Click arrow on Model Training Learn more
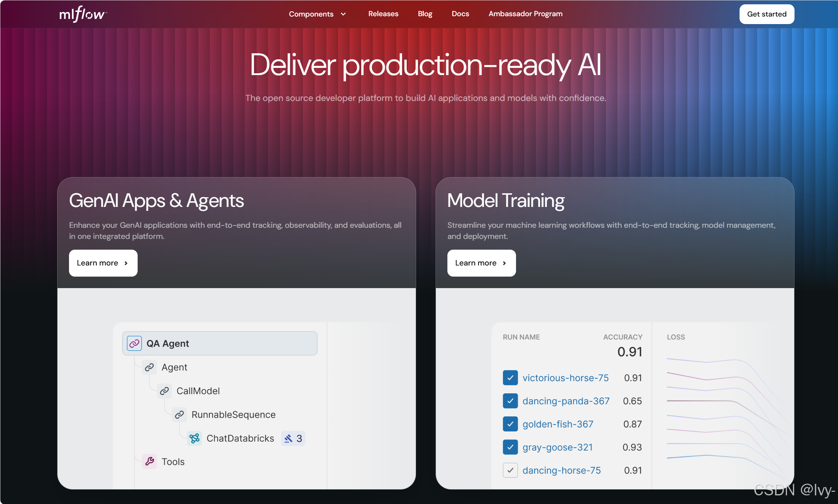The height and width of the screenshot is (504, 838). pos(505,263)
